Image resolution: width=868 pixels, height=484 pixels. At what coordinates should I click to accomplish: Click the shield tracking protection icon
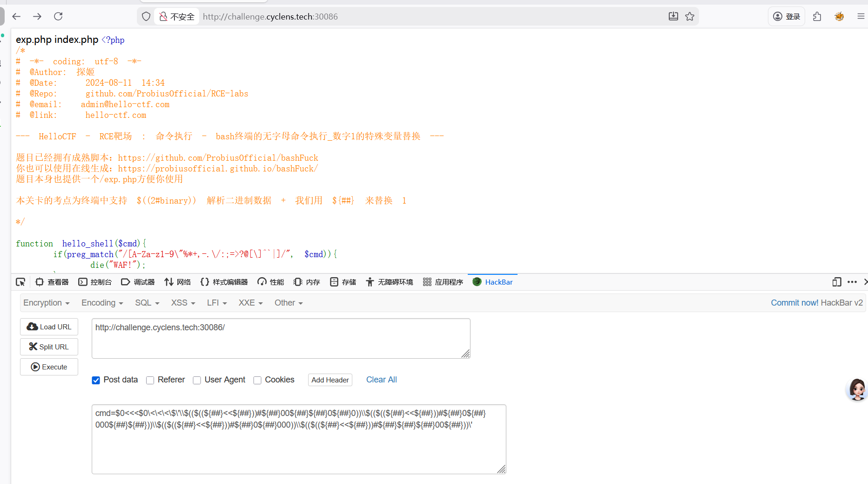click(x=146, y=16)
